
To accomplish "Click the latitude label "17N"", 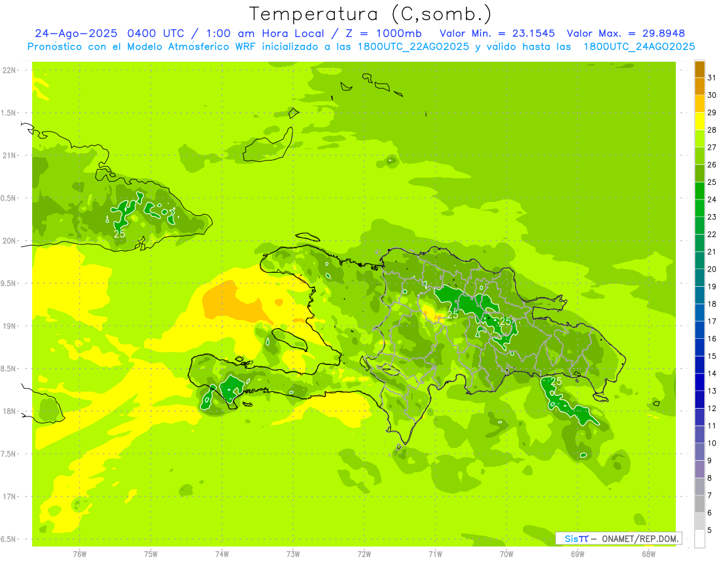I will click(x=9, y=497).
